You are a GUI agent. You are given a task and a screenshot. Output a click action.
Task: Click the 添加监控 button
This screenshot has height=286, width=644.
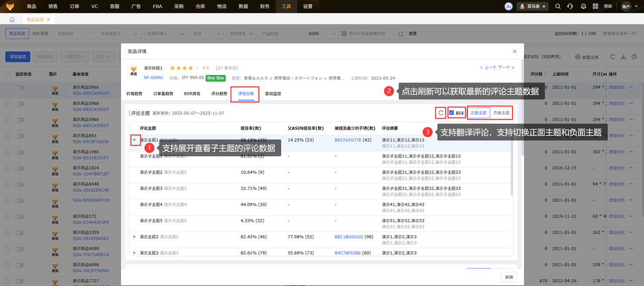[18, 57]
